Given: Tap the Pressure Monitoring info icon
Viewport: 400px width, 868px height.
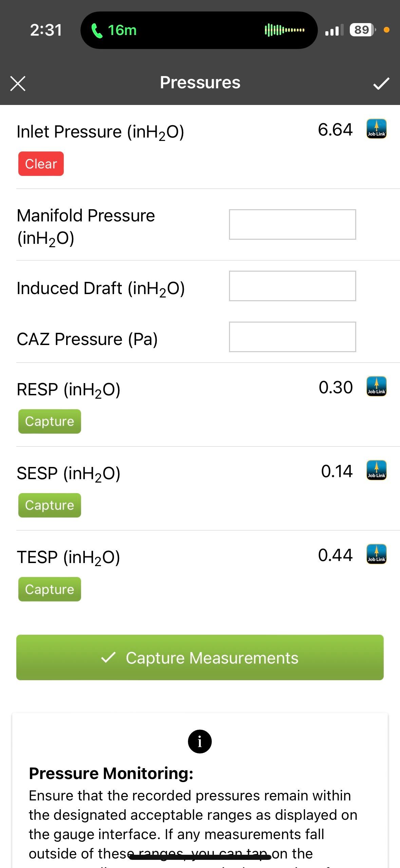Looking at the screenshot, I should click(199, 741).
